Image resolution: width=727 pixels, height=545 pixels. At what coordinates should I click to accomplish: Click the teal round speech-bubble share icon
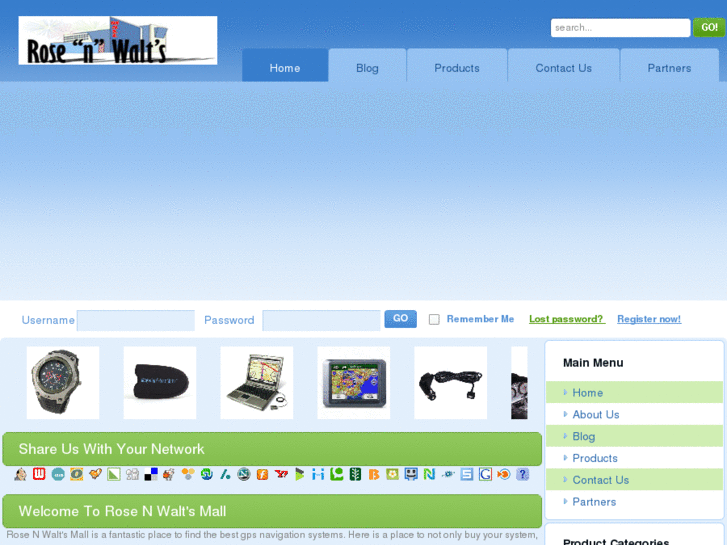click(x=58, y=474)
